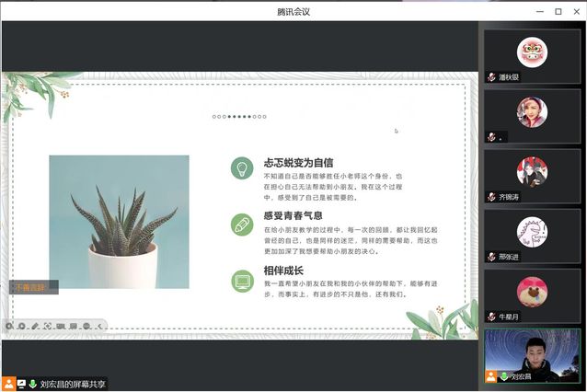The image size is (587, 392).
Task: Open 刘宏昌's camera video tile
Action: pos(532,355)
